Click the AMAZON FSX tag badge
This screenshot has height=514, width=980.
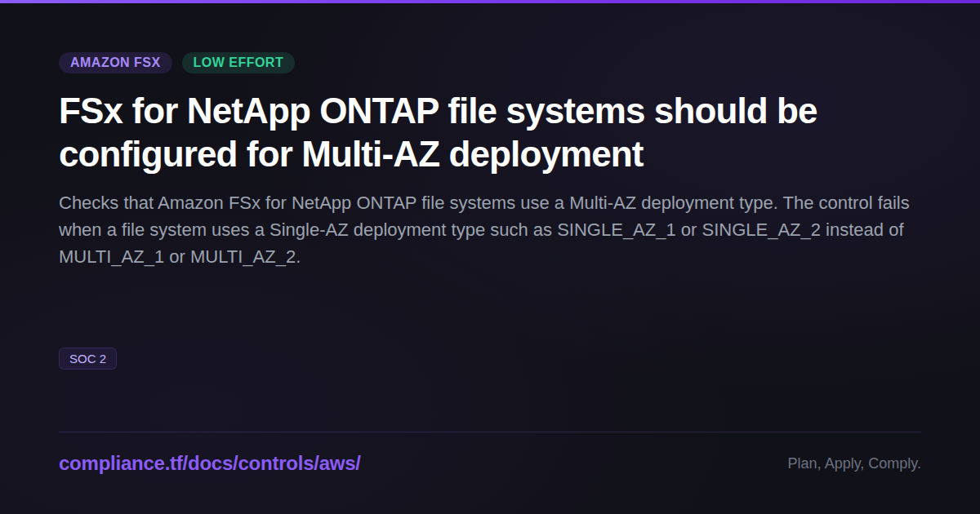[115, 63]
